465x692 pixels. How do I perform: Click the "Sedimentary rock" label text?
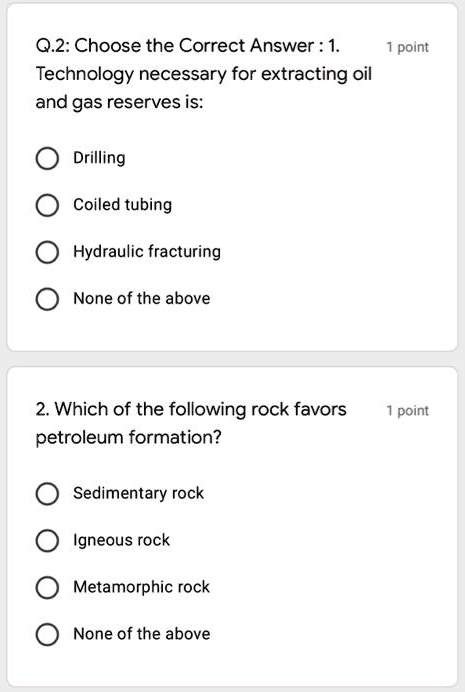click(139, 493)
